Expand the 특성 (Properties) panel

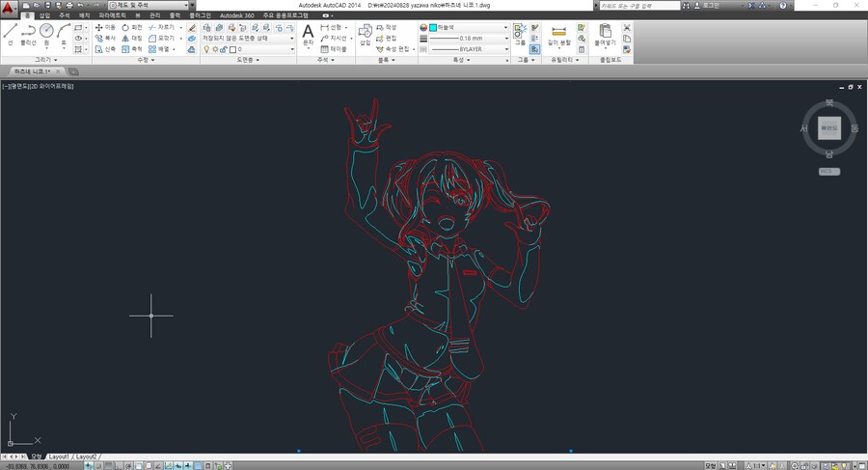[461, 60]
